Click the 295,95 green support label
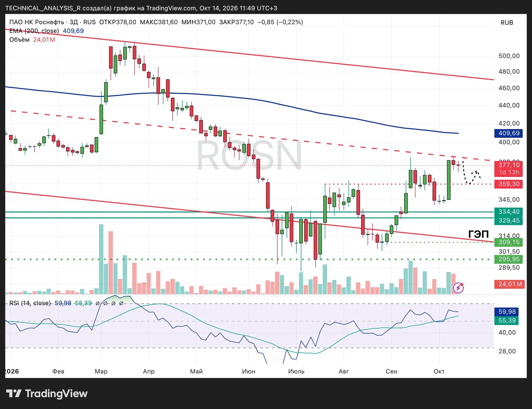Image resolution: width=532 pixels, height=409 pixels. pyautogui.click(x=509, y=259)
